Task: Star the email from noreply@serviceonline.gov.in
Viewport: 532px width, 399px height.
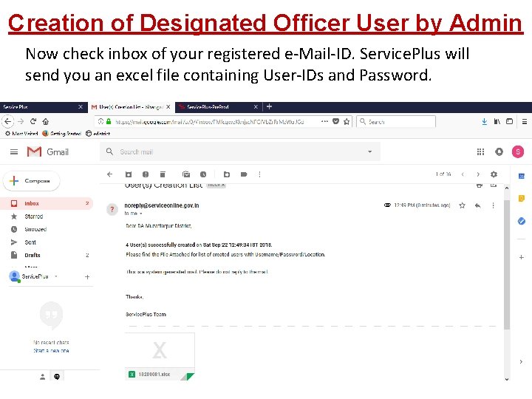Action: pyautogui.click(x=462, y=205)
